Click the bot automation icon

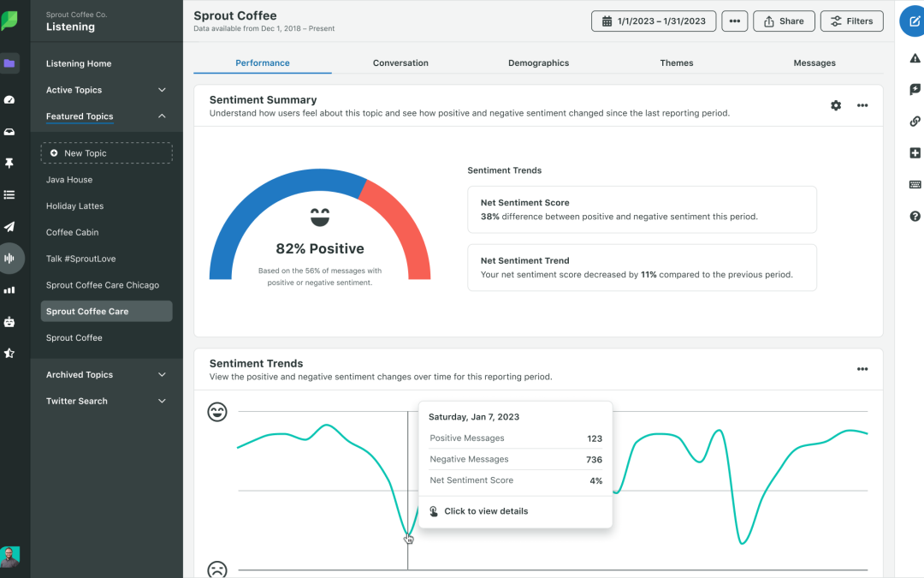click(9, 322)
